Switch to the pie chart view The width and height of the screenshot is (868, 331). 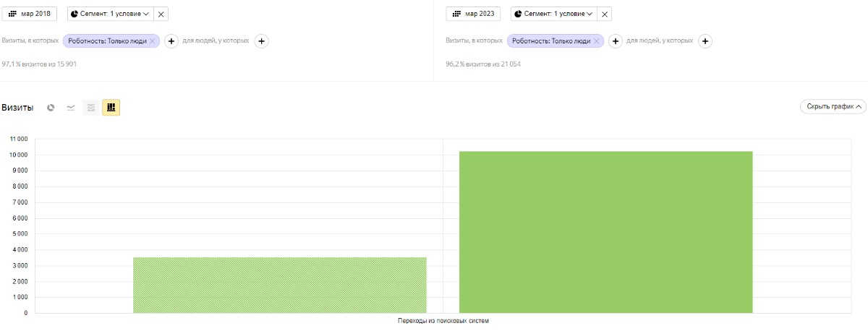pos(51,108)
